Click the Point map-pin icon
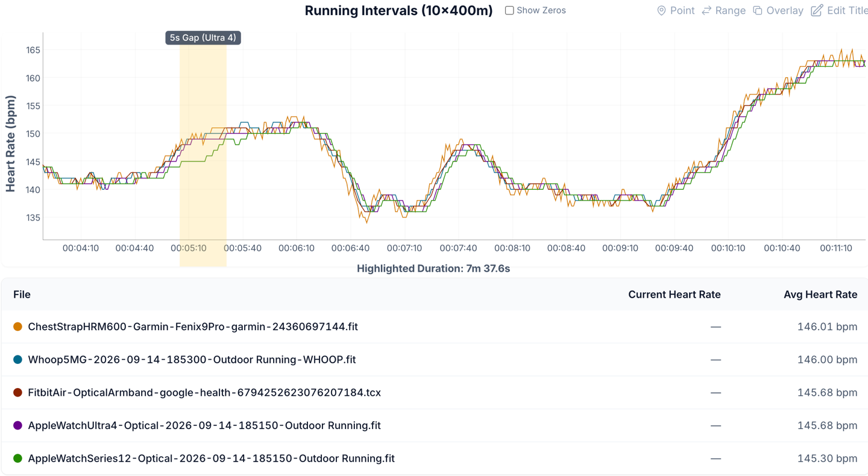Screen dimensions: 868x476 coord(661,11)
